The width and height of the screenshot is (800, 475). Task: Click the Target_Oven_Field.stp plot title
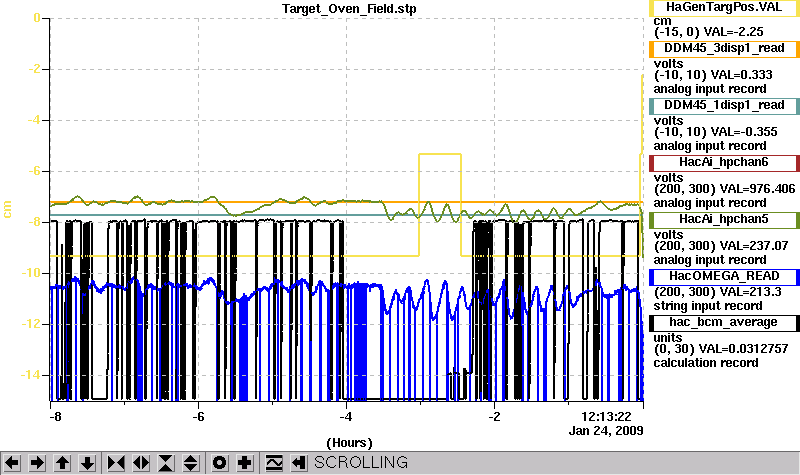[x=349, y=9]
